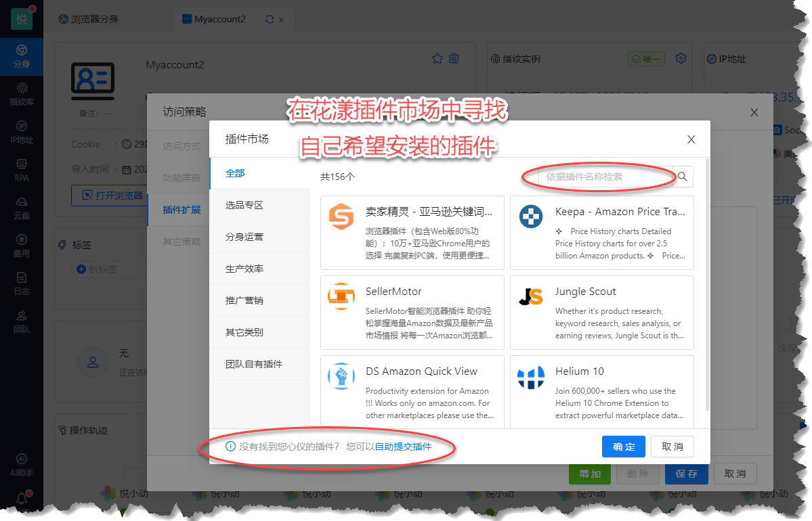Select the Myaccount2 tab
Image resolution: width=812 pixels, height=521 pixels.
coord(220,19)
